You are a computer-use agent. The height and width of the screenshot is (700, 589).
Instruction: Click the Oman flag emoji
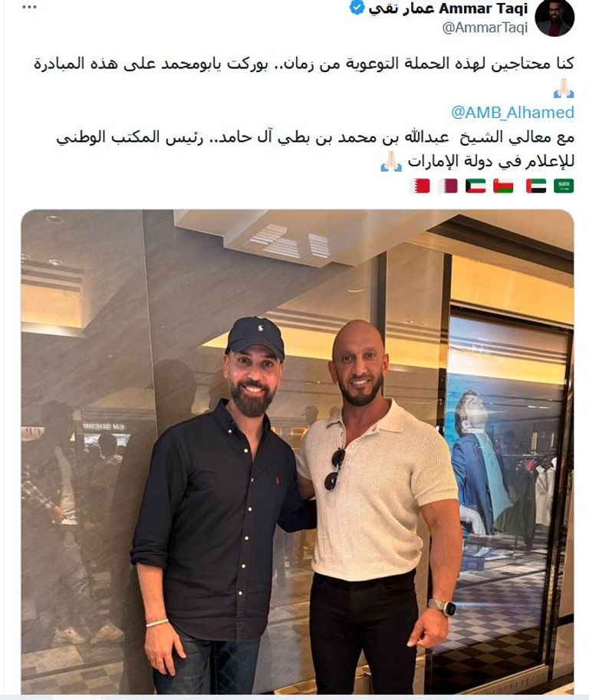pos(503,186)
